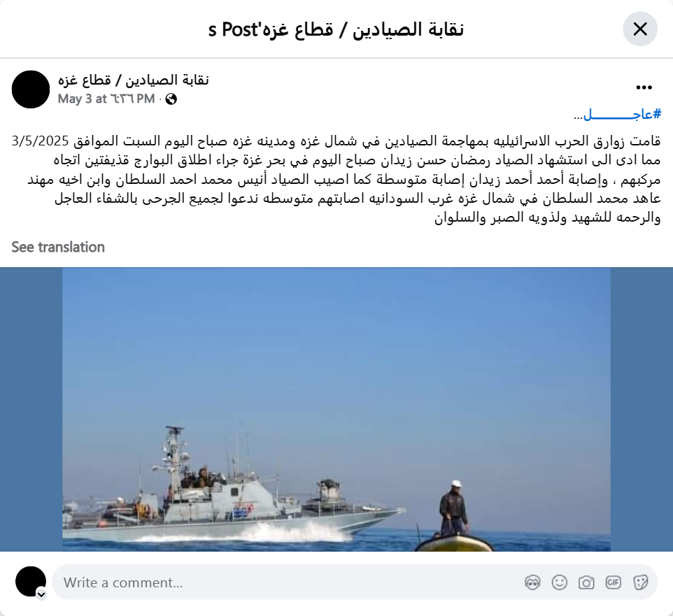This screenshot has width=673, height=616.
Task: Focus the Write a comment field
Action: (355, 582)
